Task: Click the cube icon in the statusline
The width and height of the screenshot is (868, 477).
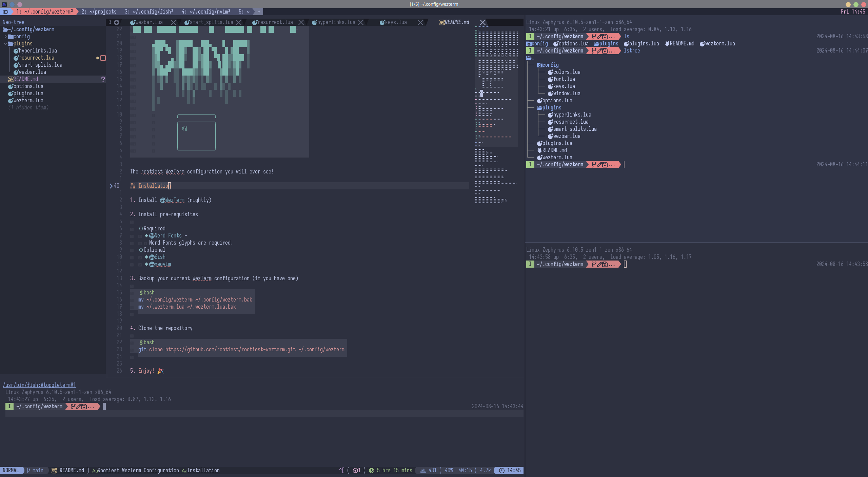Action: point(355,470)
